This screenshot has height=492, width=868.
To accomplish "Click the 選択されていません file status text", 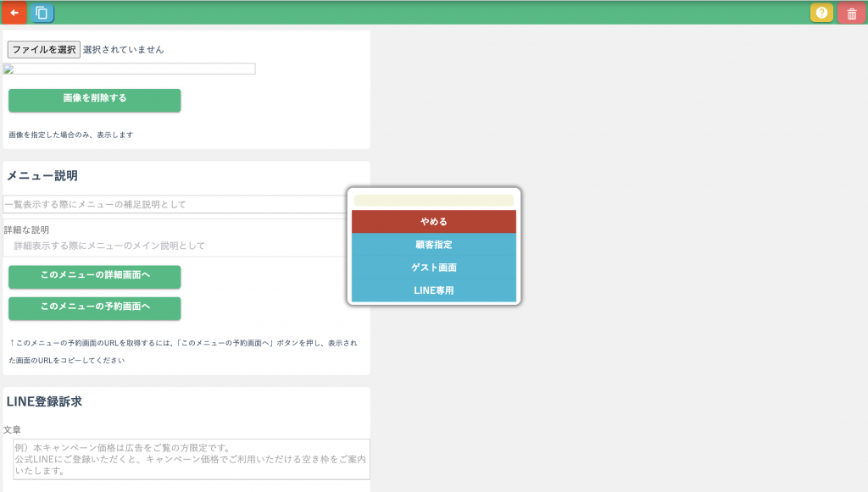I will [124, 50].
